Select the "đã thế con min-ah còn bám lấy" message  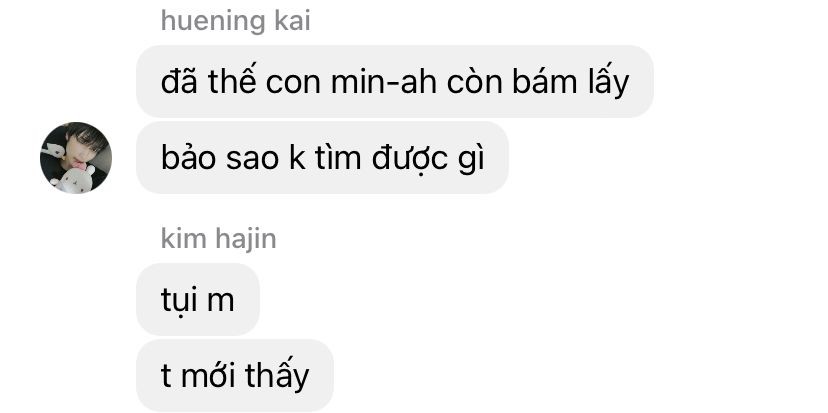[394, 82]
